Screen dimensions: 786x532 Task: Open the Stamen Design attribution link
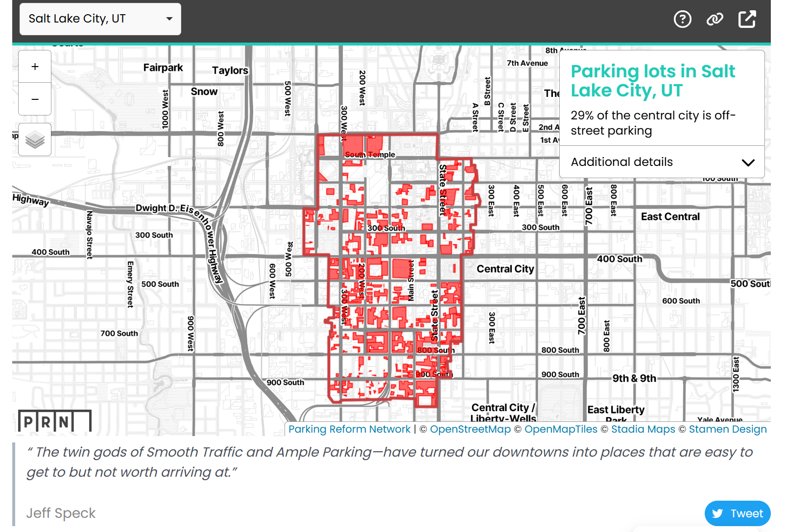click(x=728, y=429)
